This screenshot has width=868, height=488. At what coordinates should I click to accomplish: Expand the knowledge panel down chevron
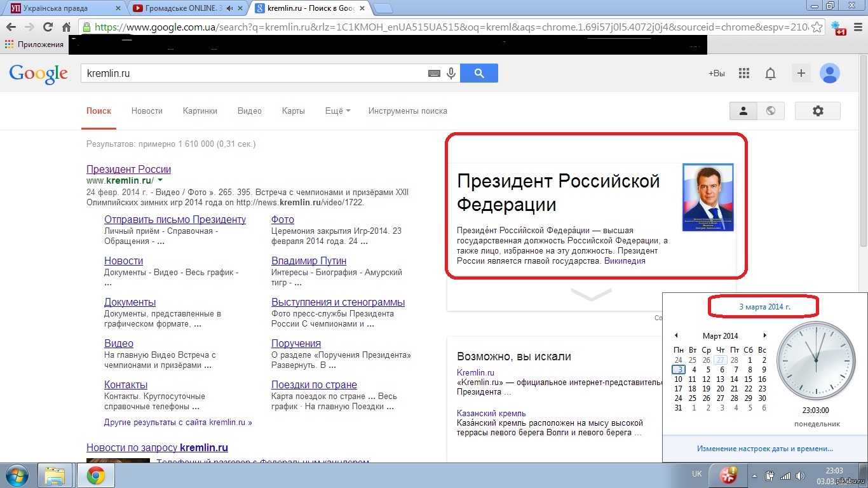tap(592, 294)
